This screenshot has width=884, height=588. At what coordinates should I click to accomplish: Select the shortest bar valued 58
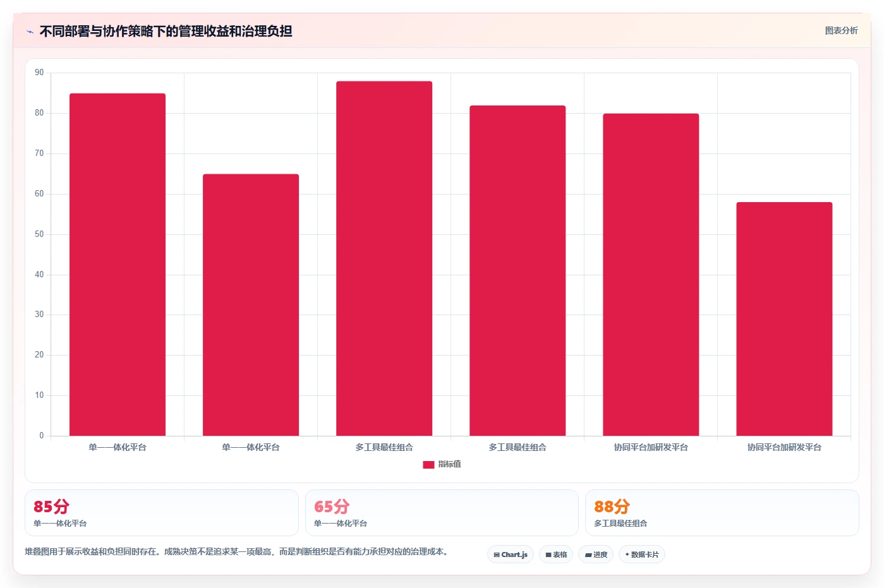784,319
